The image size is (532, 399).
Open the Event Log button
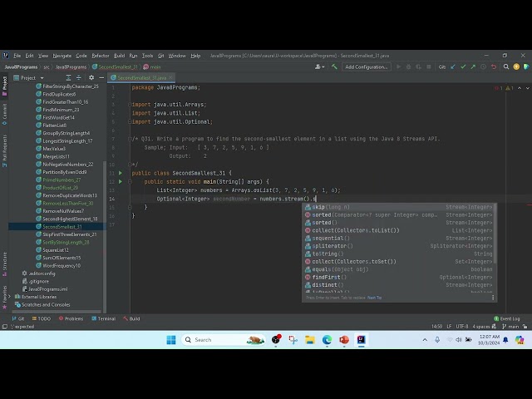click(x=507, y=318)
